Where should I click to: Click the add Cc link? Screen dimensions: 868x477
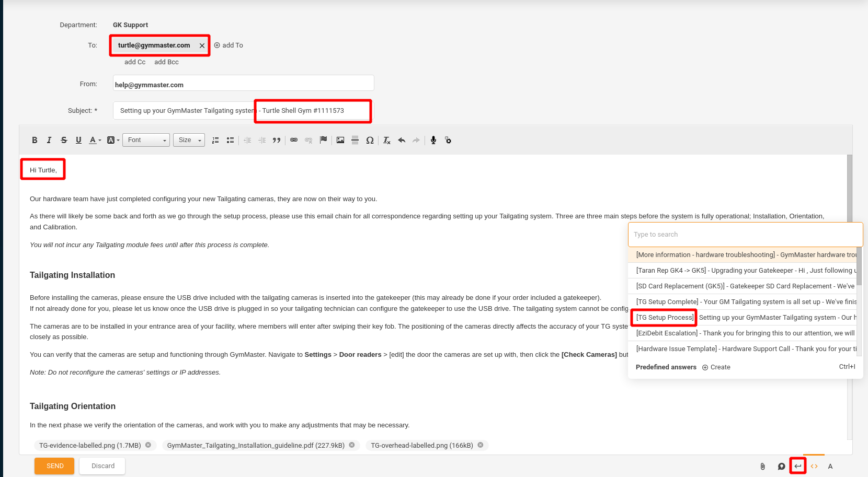135,62
